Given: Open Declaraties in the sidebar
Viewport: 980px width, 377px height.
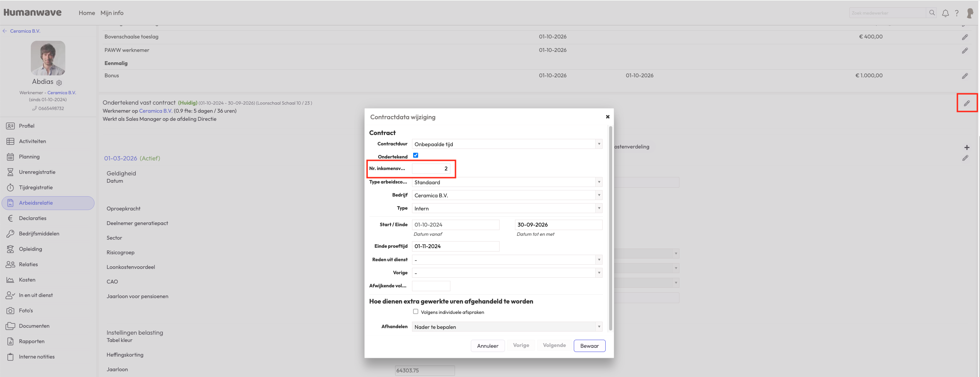Looking at the screenshot, I should tap(33, 218).
